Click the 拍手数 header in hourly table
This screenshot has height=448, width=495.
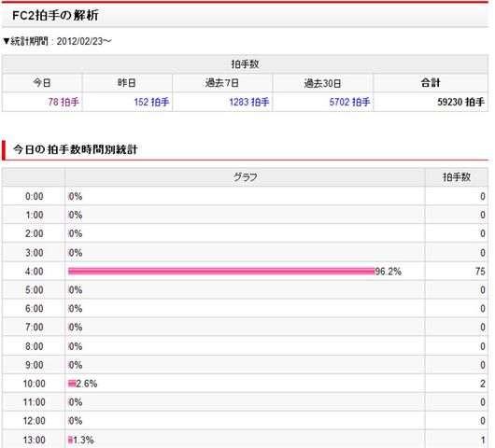pos(457,177)
